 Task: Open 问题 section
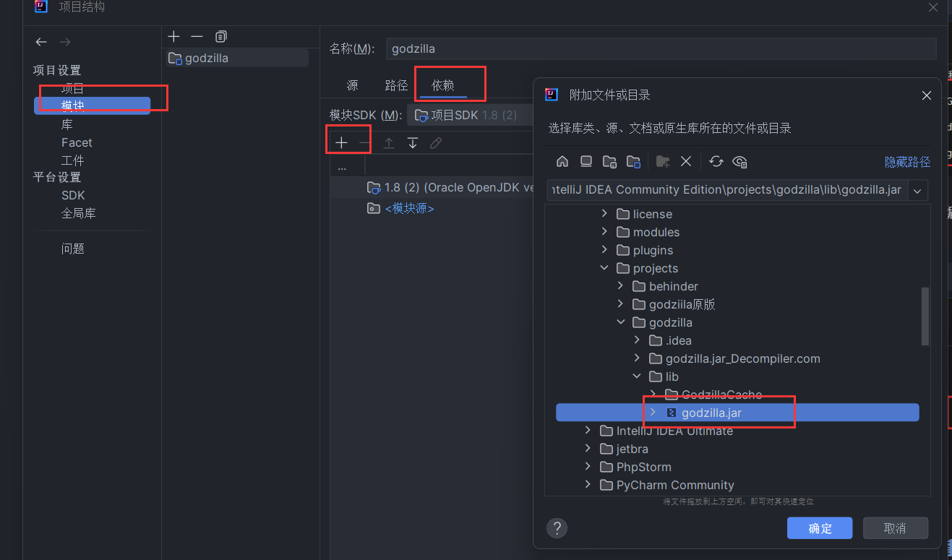pos(72,249)
